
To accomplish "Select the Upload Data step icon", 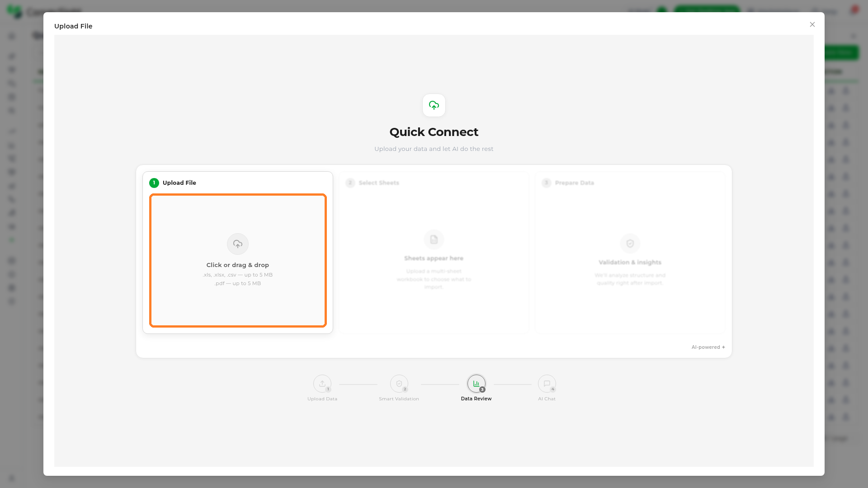I will tap(322, 384).
